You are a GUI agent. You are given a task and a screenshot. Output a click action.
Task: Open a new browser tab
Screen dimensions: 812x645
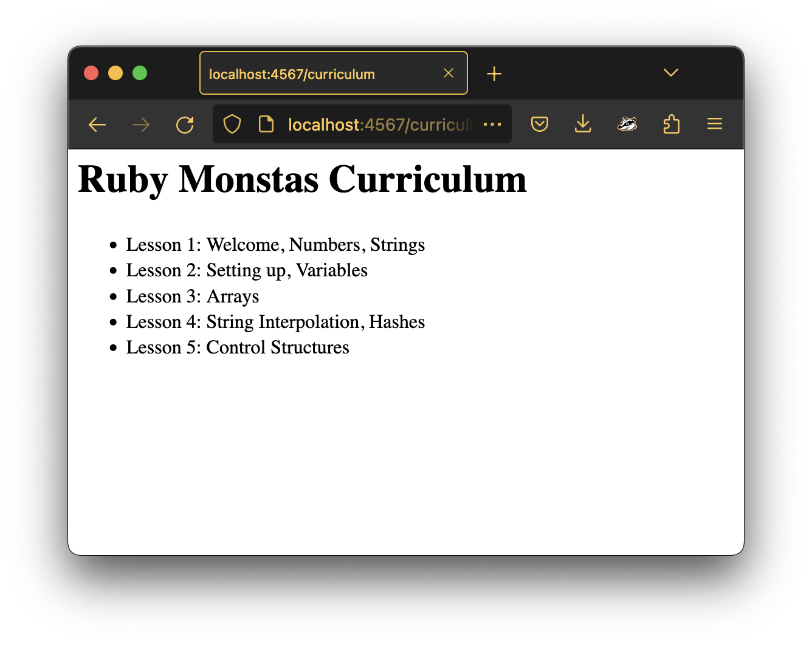(494, 73)
